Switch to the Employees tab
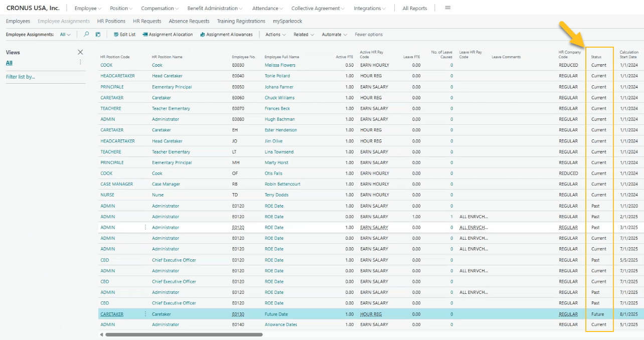This screenshot has height=340, width=644. click(18, 21)
